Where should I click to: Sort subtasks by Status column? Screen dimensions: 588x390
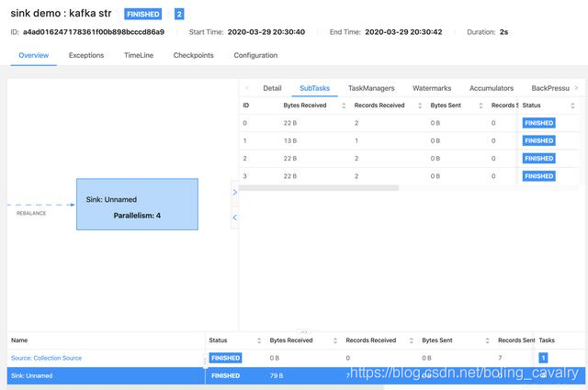[572, 106]
